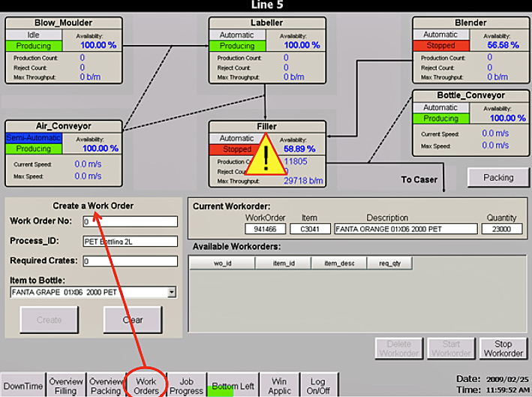Click the Delete Workorder button

tap(399, 348)
